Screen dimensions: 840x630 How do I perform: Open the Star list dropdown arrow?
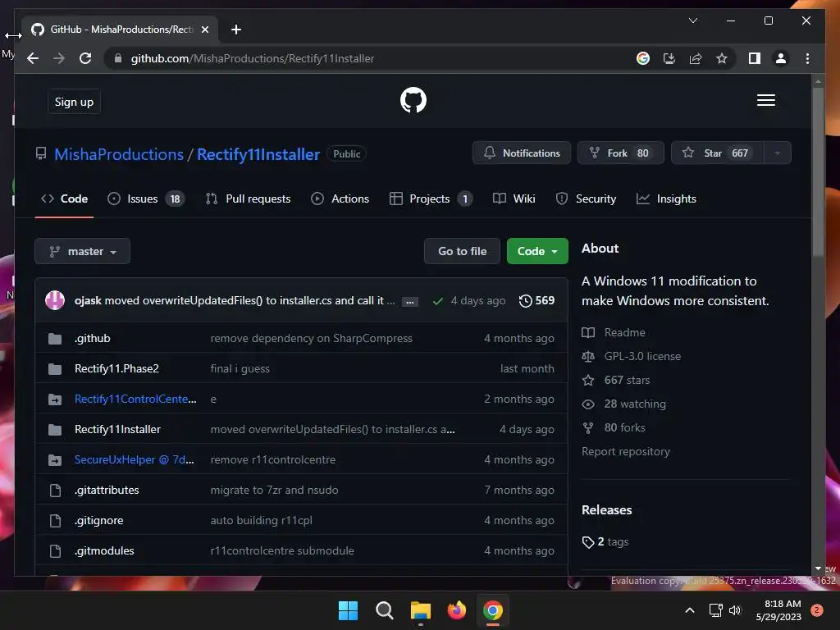[777, 153]
